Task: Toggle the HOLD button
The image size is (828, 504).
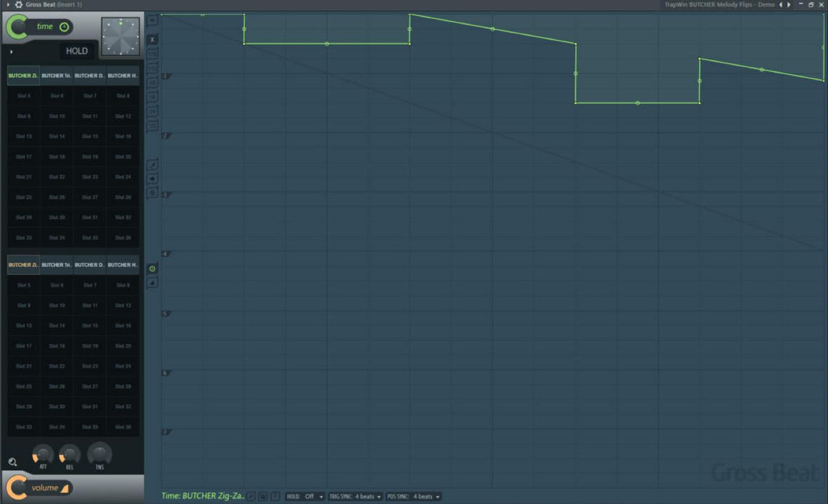Action: (77, 51)
